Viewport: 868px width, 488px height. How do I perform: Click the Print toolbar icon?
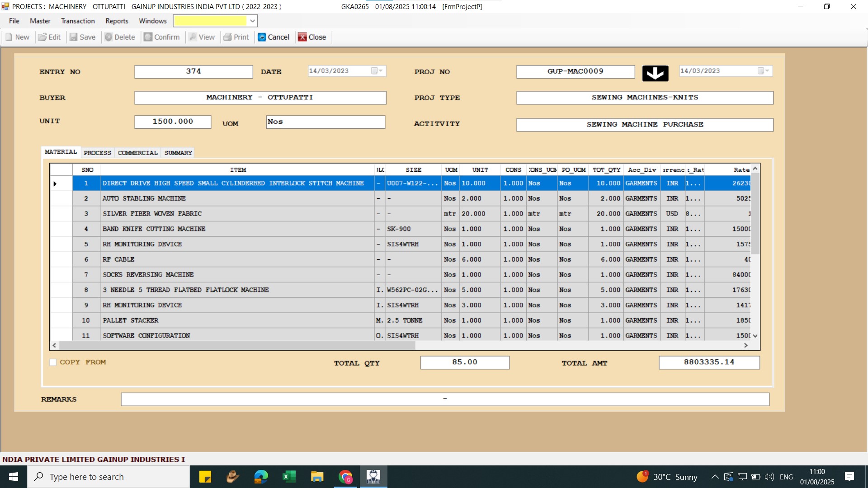(x=227, y=37)
